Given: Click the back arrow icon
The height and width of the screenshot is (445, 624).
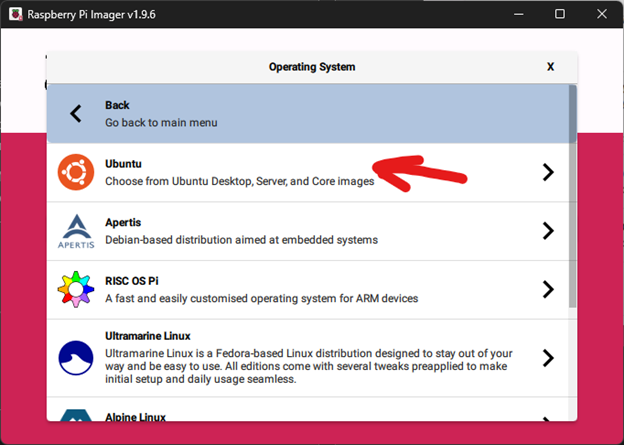Looking at the screenshot, I should click(76, 114).
